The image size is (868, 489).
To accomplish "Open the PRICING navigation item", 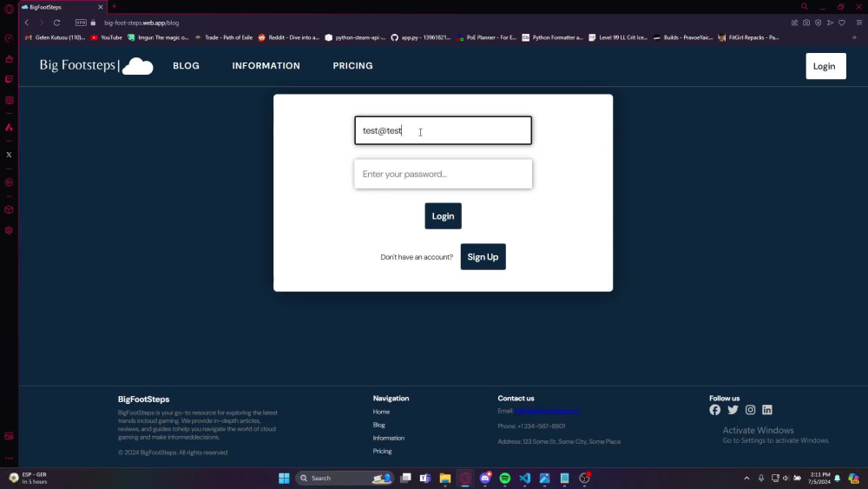I will click(352, 65).
